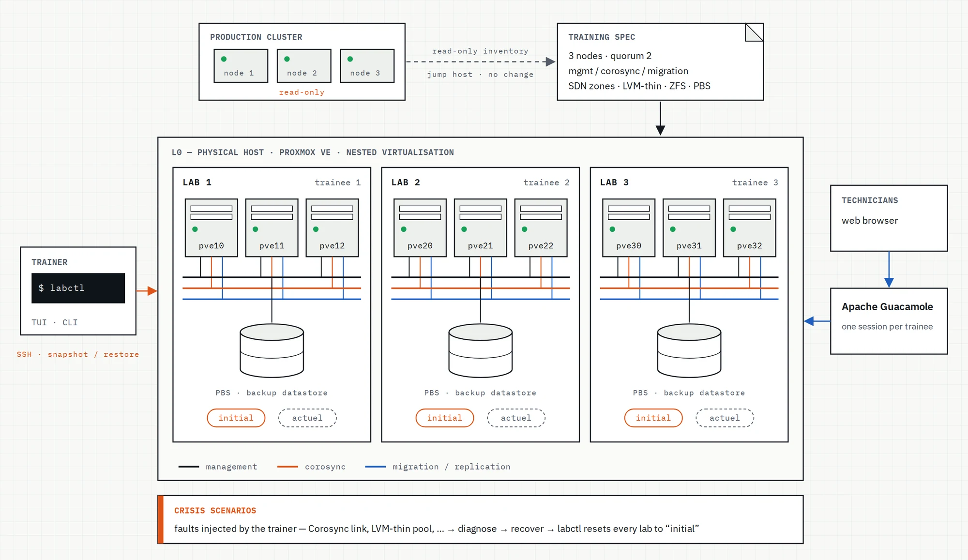Viewport: 968px width, 560px height.
Task: Click Lab 3 PBS datastore cylinder
Action: (689, 350)
